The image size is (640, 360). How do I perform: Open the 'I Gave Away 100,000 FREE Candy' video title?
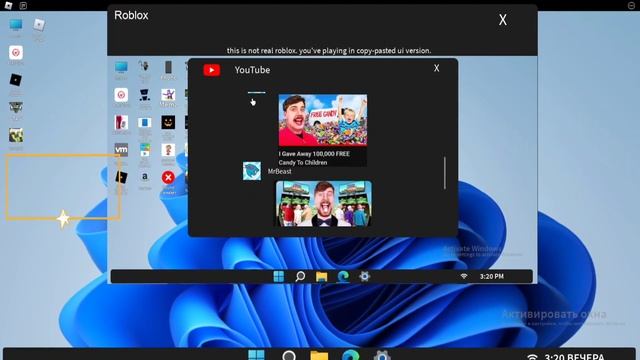314,158
